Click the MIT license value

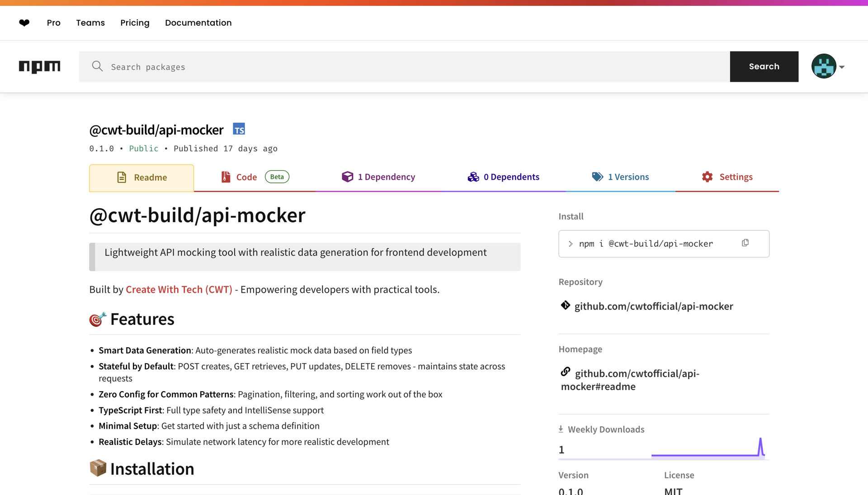click(x=673, y=490)
